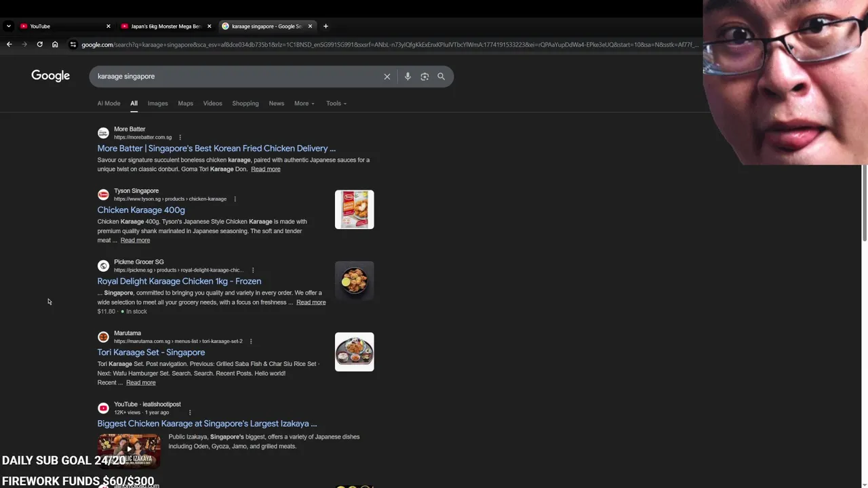This screenshot has height=488, width=868.
Task: Clear the search query
Action: 387,77
